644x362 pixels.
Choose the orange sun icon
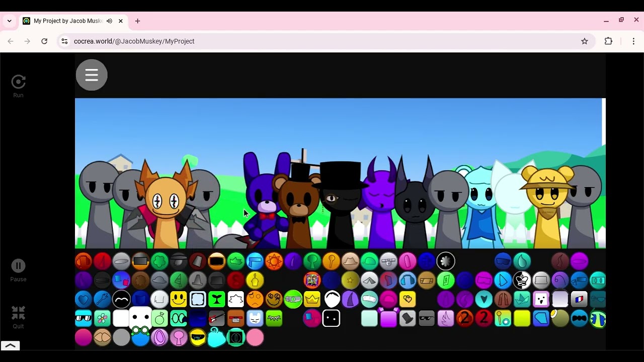click(x=274, y=261)
